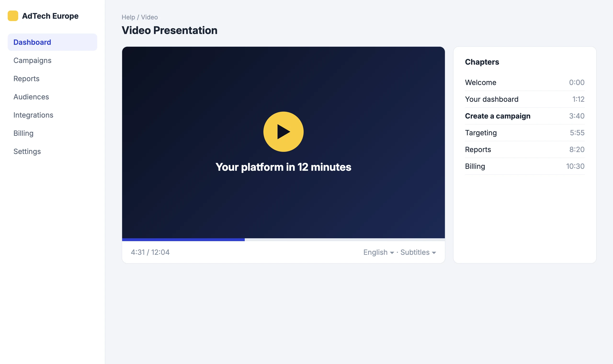
Task: Click the 1:12 chapter timestamp
Action: click(578, 99)
